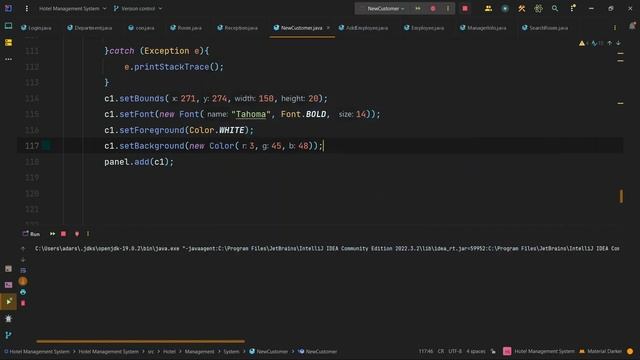
Task: Click the up arrow in Run console gutter
Action: pyautogui.click(x=23, y=249)
